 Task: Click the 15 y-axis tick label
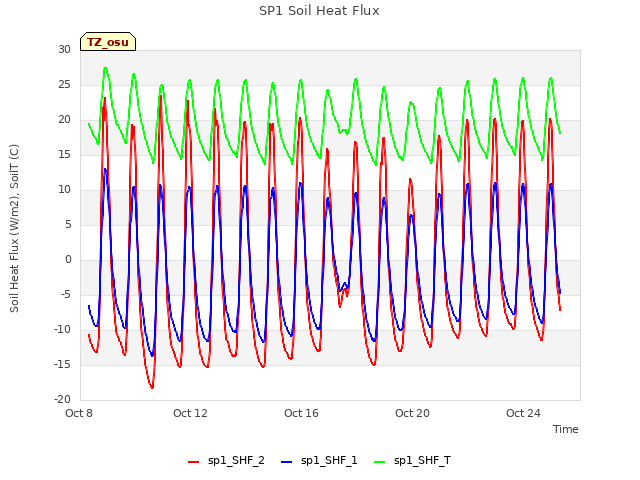(64, 155)
